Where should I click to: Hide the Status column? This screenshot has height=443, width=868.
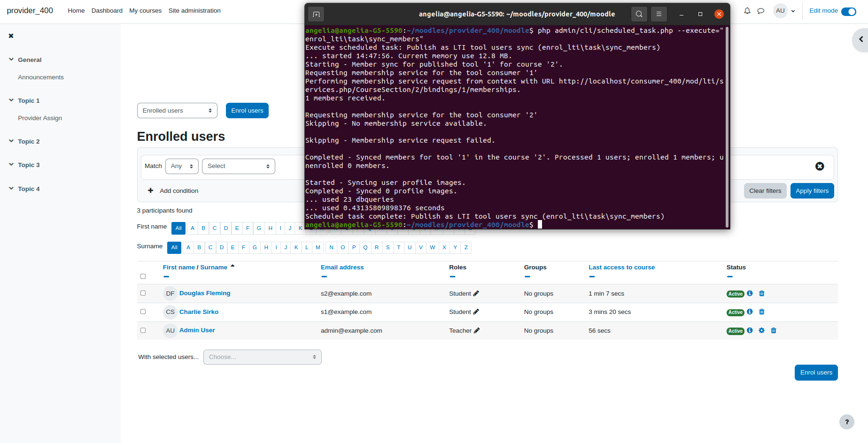tap(730, 276)
